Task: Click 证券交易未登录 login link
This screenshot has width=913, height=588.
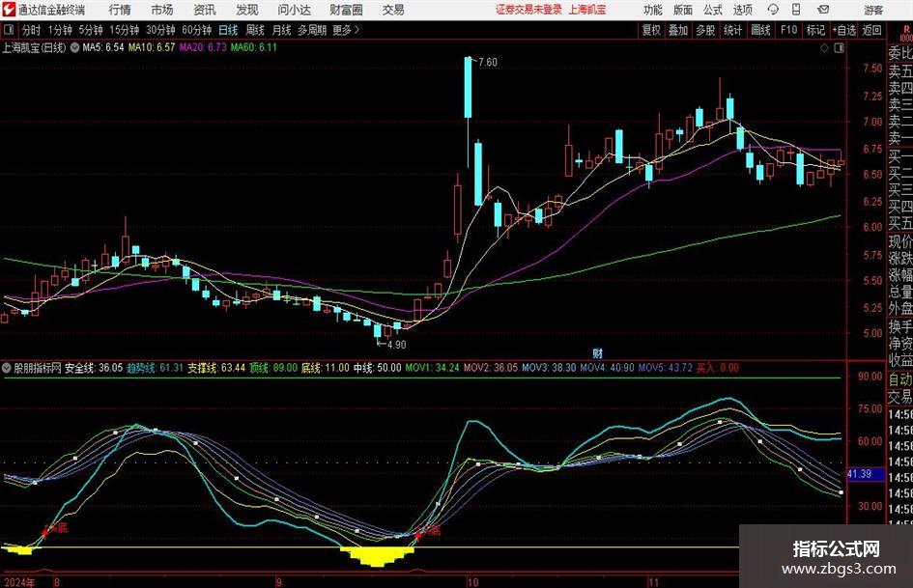Action: coord(528,10)
